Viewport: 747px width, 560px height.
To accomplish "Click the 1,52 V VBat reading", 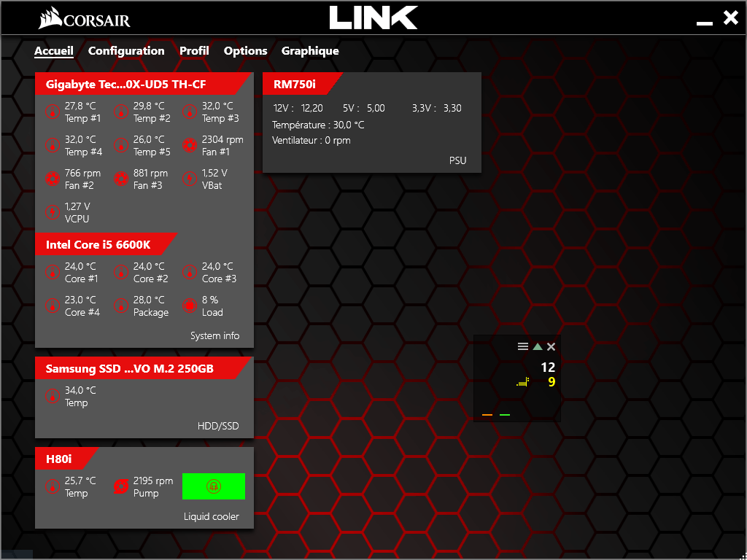I will pos(214,174).
